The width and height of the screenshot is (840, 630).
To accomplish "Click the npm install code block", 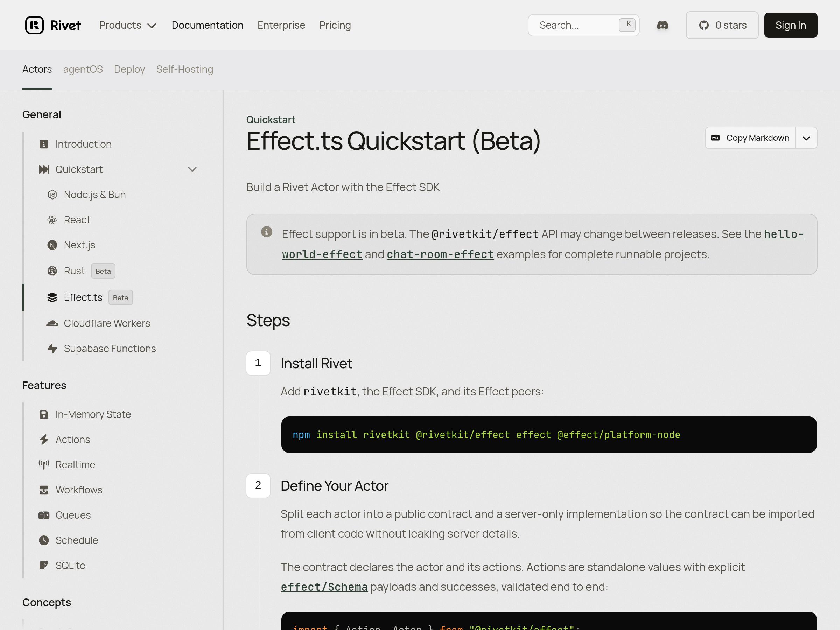I will [549, 434].
